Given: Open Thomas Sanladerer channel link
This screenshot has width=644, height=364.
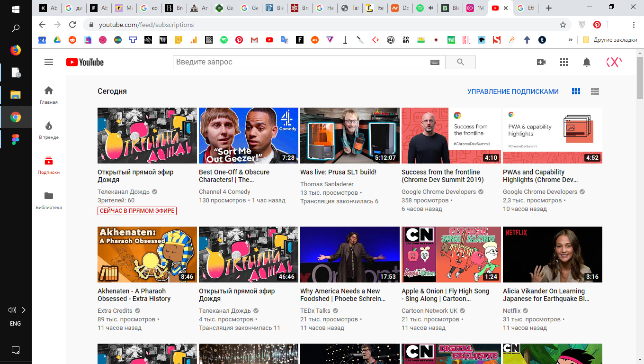Looking at the screenshot, I should tap(327, 184).
